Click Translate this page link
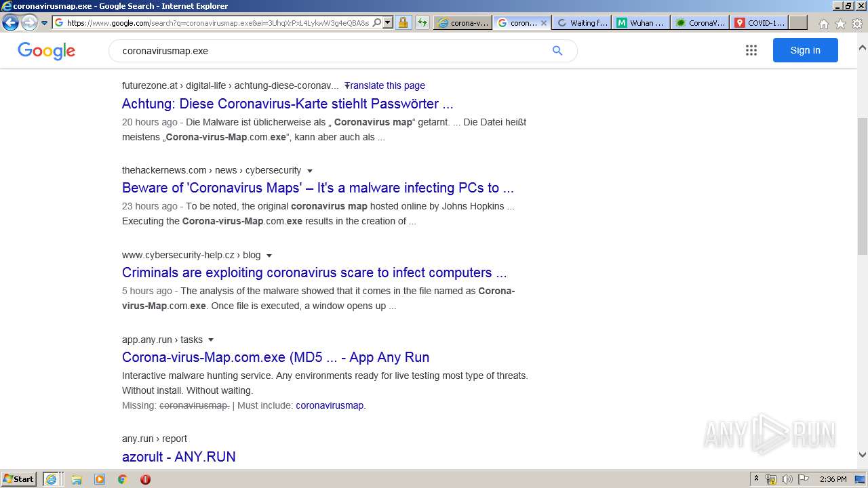This screenshot has width=868, height=488. (384, 85)
